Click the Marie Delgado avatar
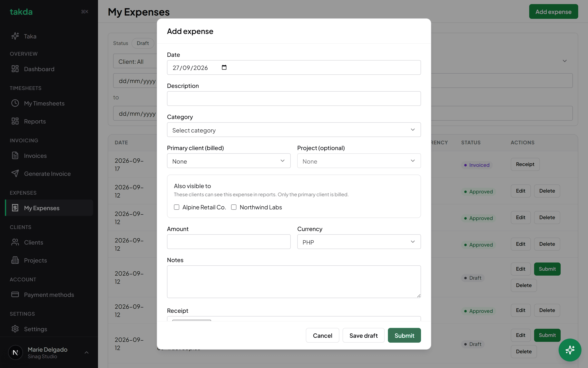Viewport: 588px width, 368px height. point(15,352)
